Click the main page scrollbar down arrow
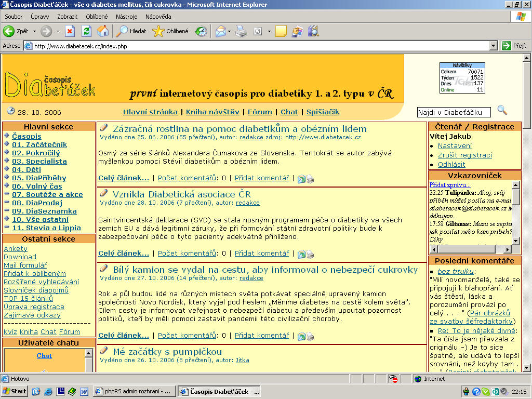The width and height of the screenshot is (532, 399). coord(526,367)
